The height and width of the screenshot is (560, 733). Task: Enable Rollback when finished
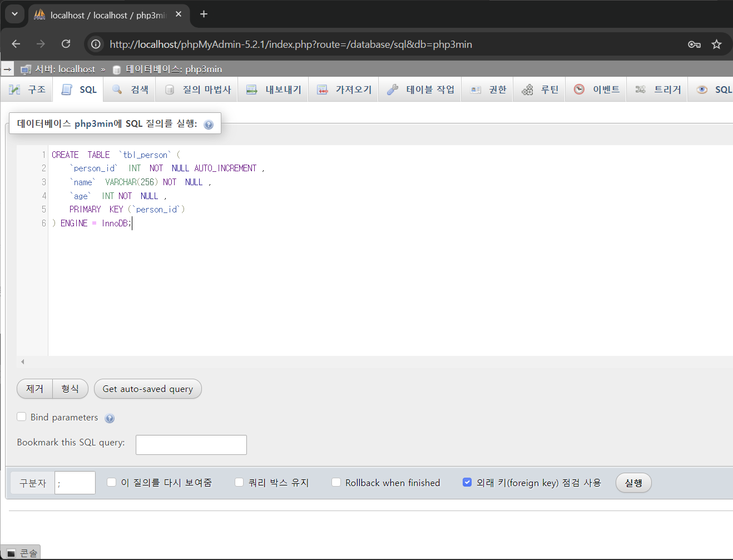[x=336, y=482]
